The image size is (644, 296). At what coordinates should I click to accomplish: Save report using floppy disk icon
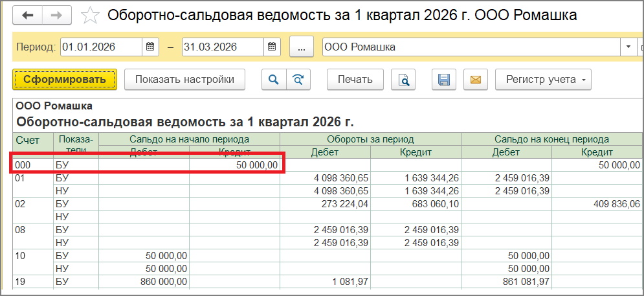click(x=444, y=80)
